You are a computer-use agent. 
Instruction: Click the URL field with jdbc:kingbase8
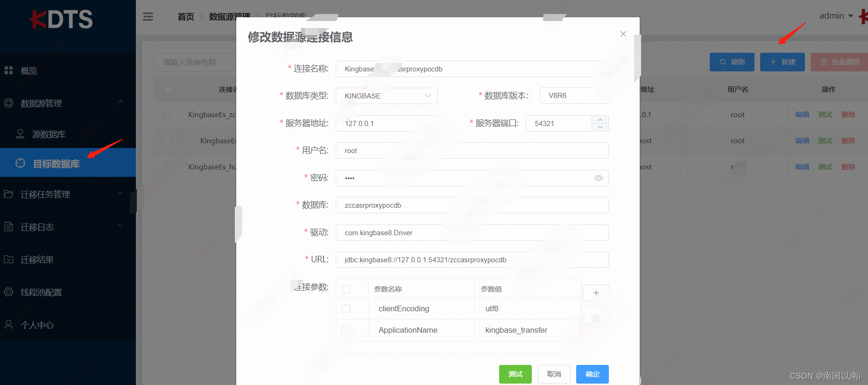tap(472, 259)
